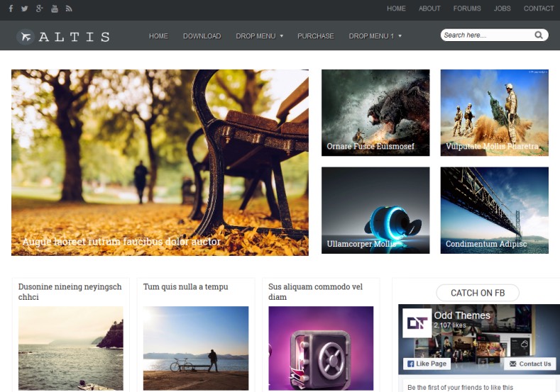Open the Odd Themes page name link
The height and width of the screenshot is (392, 560).
(462, 315)
